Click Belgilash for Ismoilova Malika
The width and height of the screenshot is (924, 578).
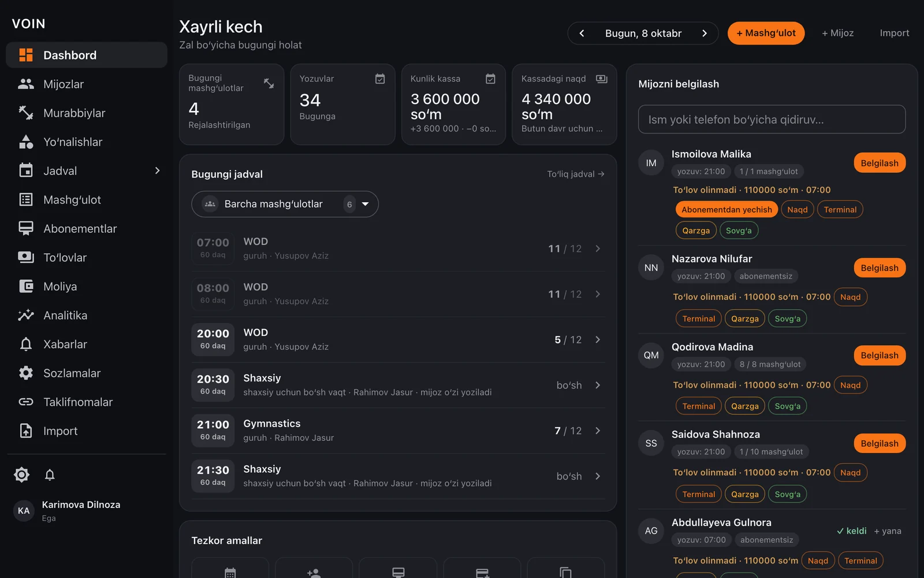pos(880,163)
